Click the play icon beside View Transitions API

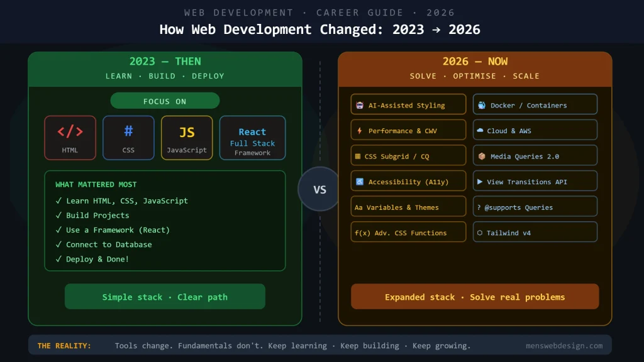480,182
